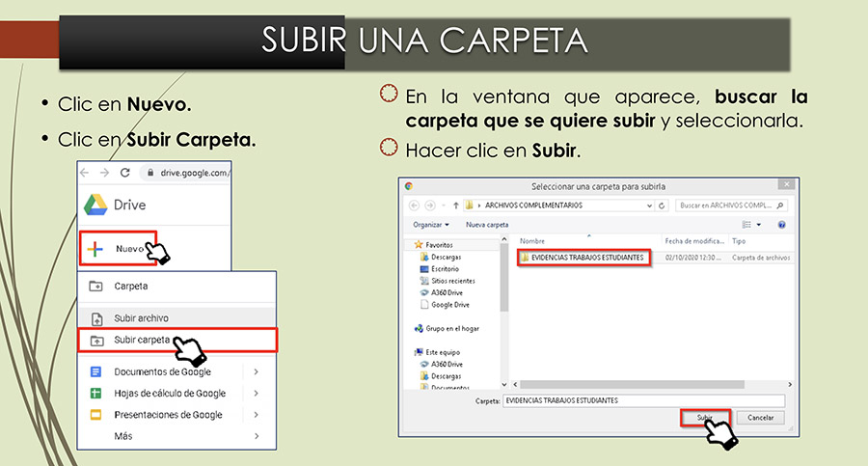Screen dimensions: 868x466
Task: Click the Carpeta de archivos type cell
Action: [x=761, y=258]
